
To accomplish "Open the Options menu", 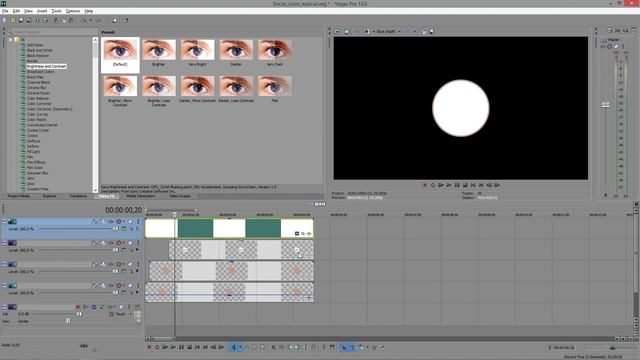I will click(73, 11).
